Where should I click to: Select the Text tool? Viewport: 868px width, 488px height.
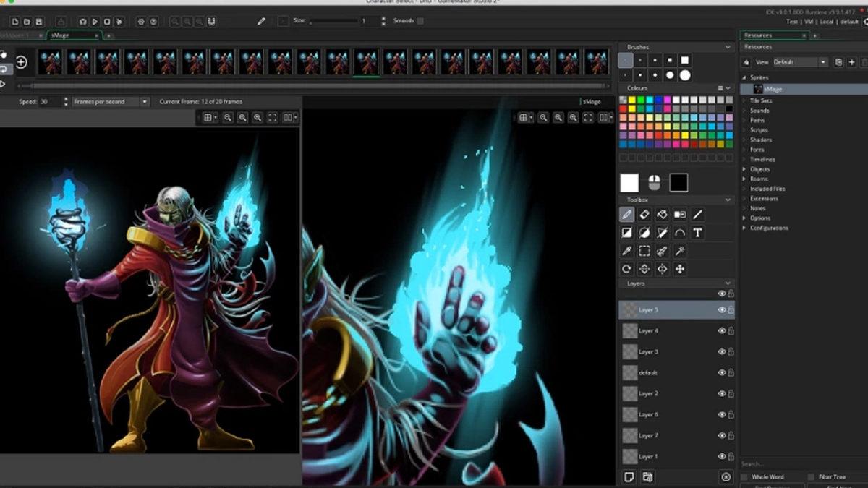(x=697, y=233)
